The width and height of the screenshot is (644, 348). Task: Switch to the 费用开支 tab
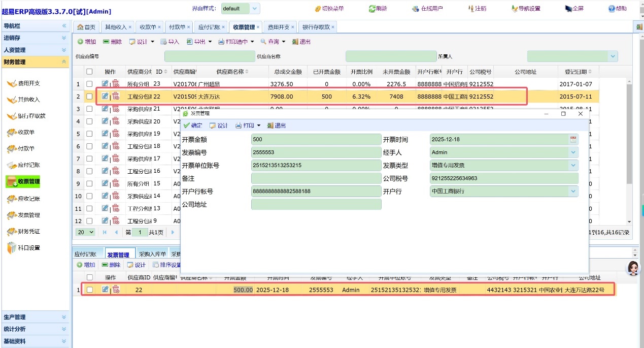279,27
